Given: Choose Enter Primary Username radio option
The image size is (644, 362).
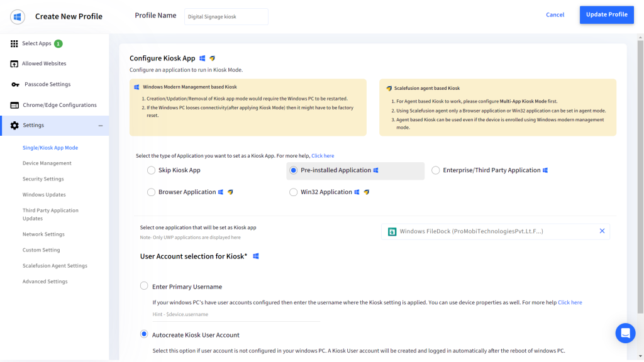Looking at the screenshot, I should pyautogui.click(x=144, y=287).
